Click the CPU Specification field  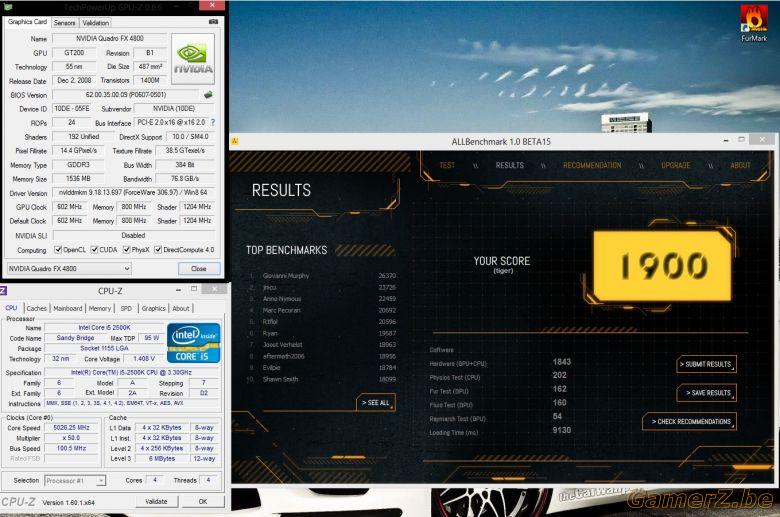131,372
